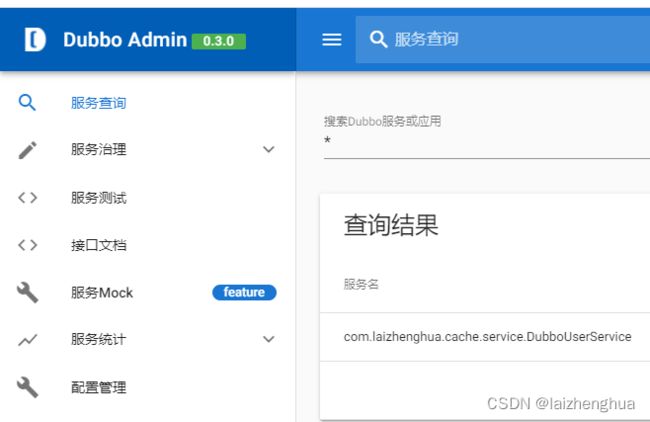
Task: Open 服务统计 menu item
Action: pos(99,340)
